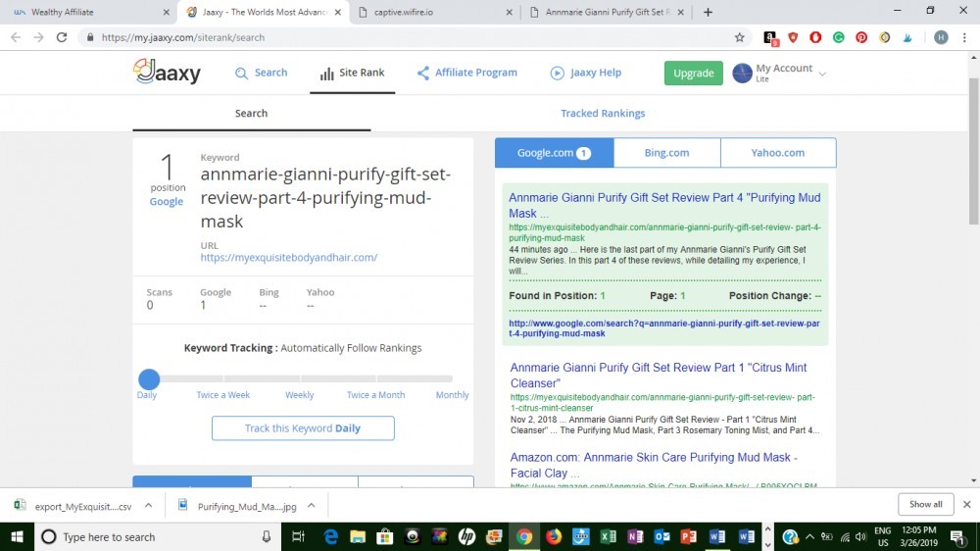Bookmark this page with the star icon
The height and width of the screenshot is (551, 980).
pos(739,37)
